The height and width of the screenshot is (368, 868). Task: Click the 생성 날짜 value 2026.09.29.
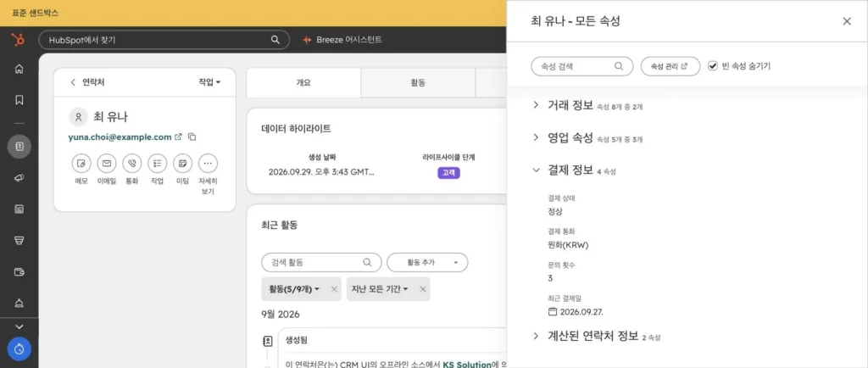321,172
